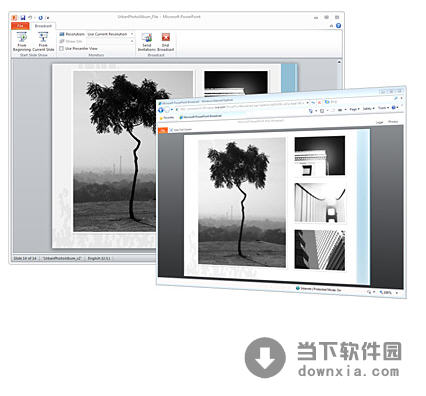Start slideshow From Current Slide
This screenshot has width=426, height=396.
click(x=43, y=42)
